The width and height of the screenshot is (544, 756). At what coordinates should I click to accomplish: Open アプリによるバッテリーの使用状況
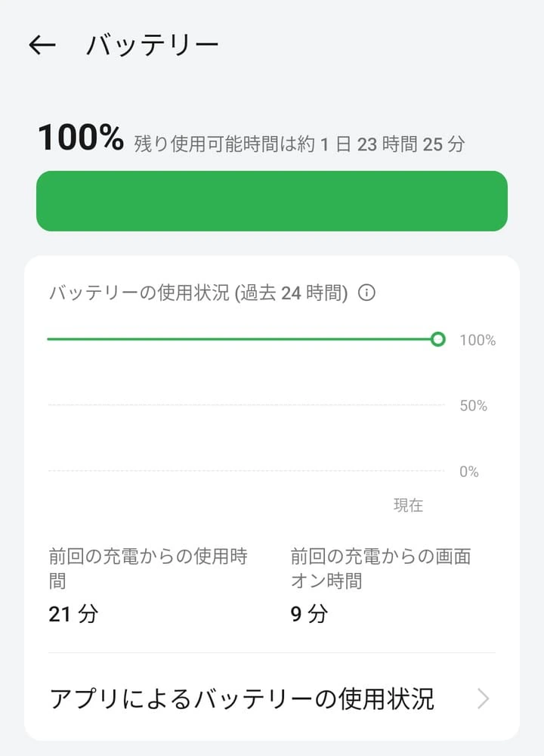coord(242,699)
